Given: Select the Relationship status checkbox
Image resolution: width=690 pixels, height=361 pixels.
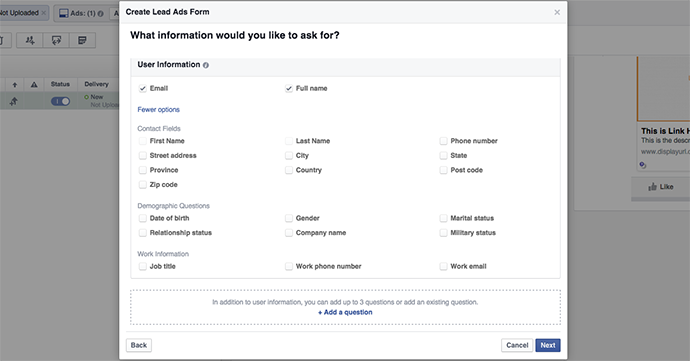Looking at the screenshot, I should (143, 232).
